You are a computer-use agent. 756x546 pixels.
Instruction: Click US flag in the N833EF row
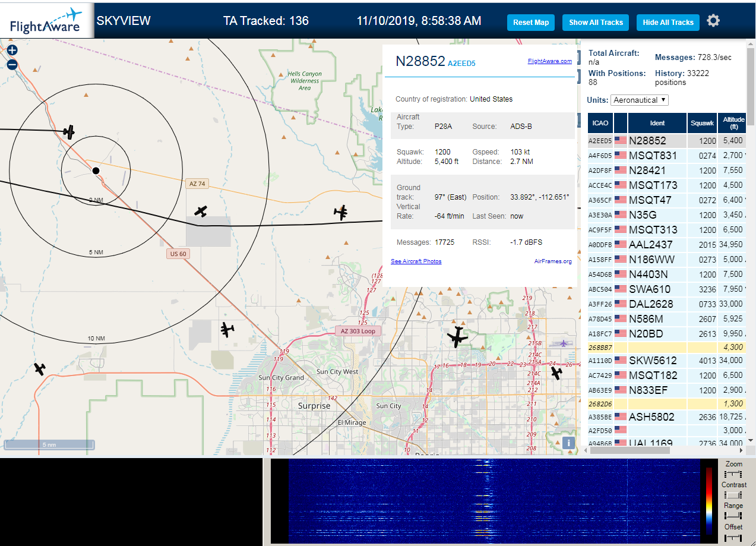621,390
